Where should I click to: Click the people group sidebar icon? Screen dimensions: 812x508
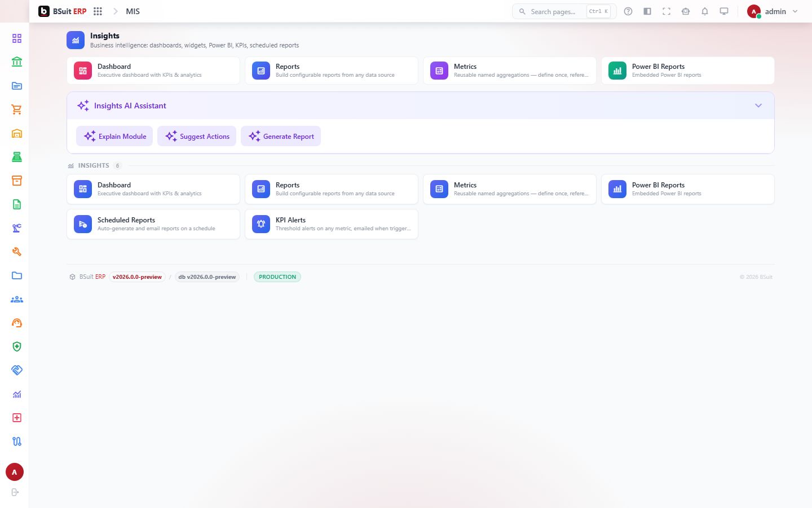tap(17, 299)
